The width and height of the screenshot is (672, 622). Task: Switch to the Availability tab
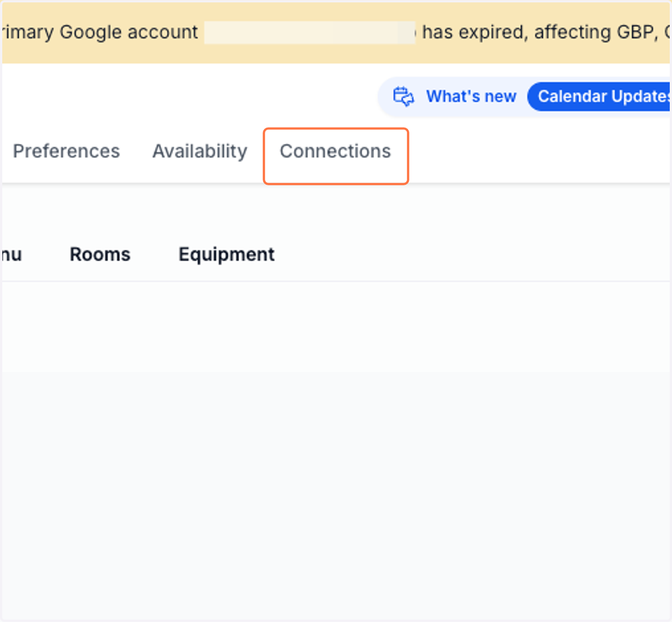200,151
